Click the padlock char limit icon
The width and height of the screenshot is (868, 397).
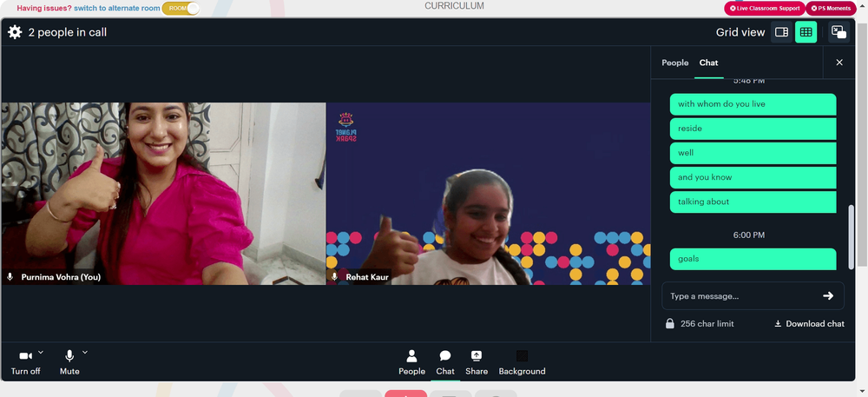point(670,323)
